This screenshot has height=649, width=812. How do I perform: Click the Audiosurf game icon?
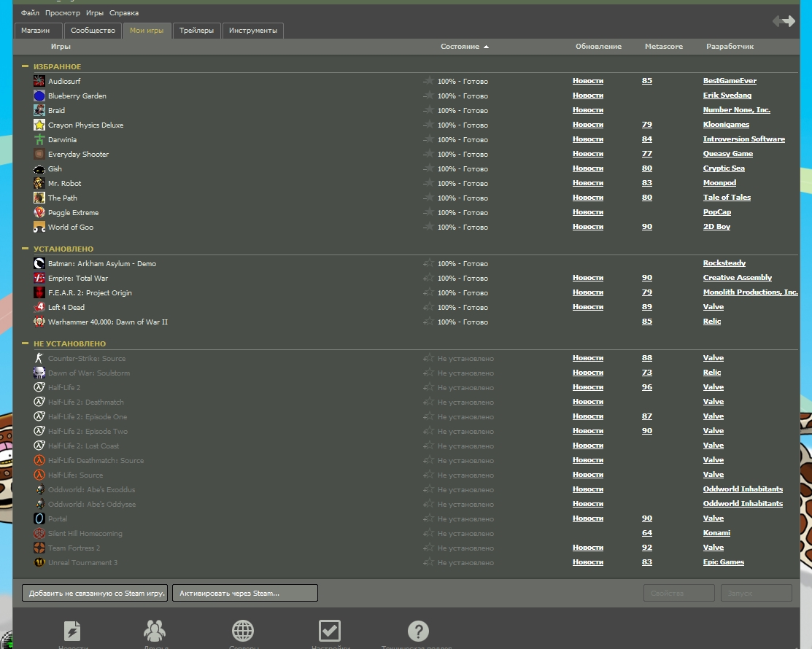[39, 81]
